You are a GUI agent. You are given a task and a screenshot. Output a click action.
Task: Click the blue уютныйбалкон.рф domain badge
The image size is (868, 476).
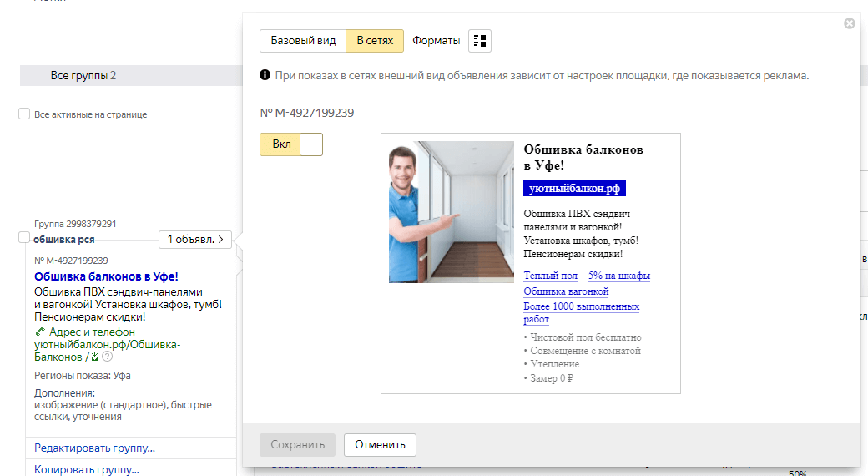click(574, 189)
